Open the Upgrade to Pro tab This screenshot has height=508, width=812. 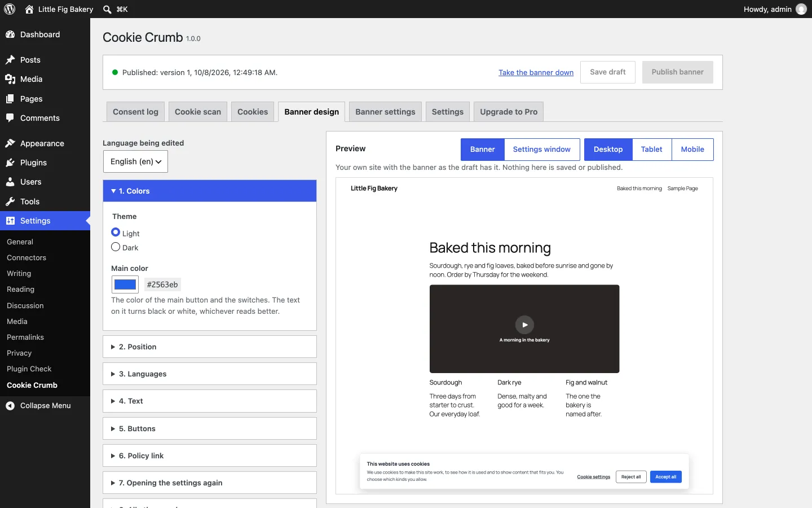pos(509,112)
